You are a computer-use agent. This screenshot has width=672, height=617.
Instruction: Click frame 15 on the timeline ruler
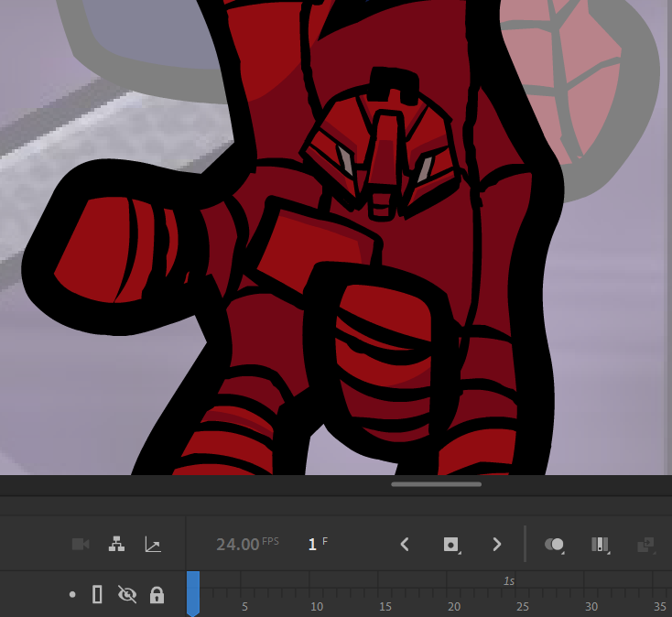(x=385, y=606)
